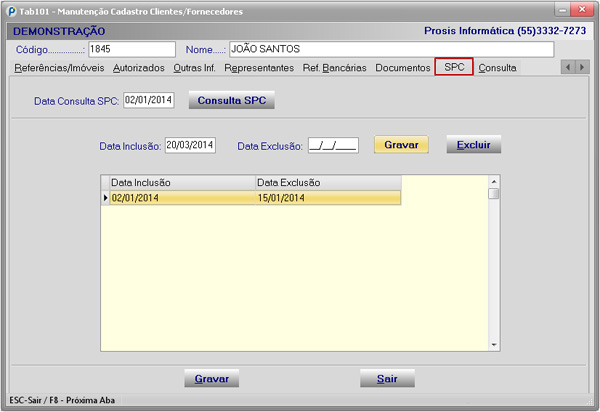Open the Documentos tab
600x412 pixels.
[x=403, y=68]
